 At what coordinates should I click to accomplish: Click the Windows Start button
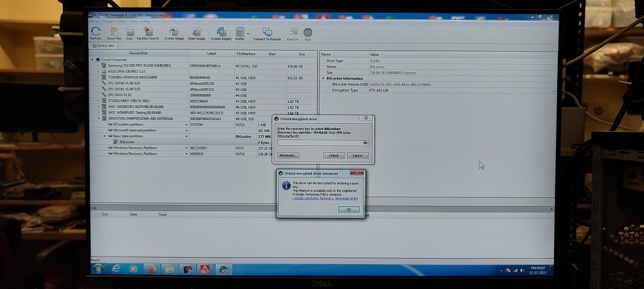click(98, 270)
